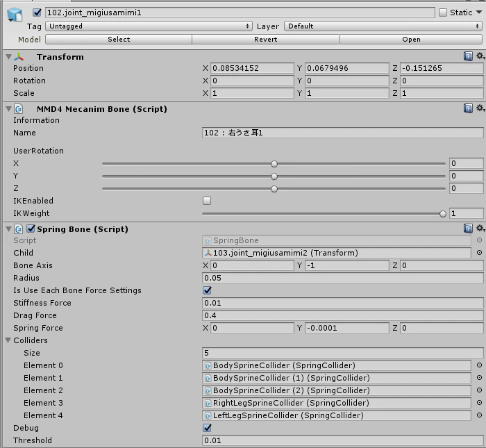Open the Transform help book icon
The image size is (486, 448).
tap(468, 56)
